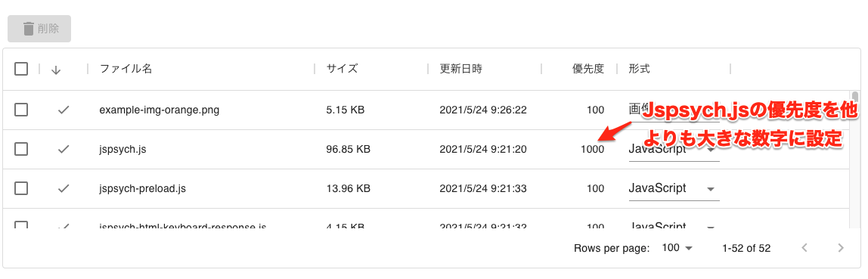This screenshot has width=868, height=279.
Task: Toggle the select-all header checkbox
Action: pos(21,70)
